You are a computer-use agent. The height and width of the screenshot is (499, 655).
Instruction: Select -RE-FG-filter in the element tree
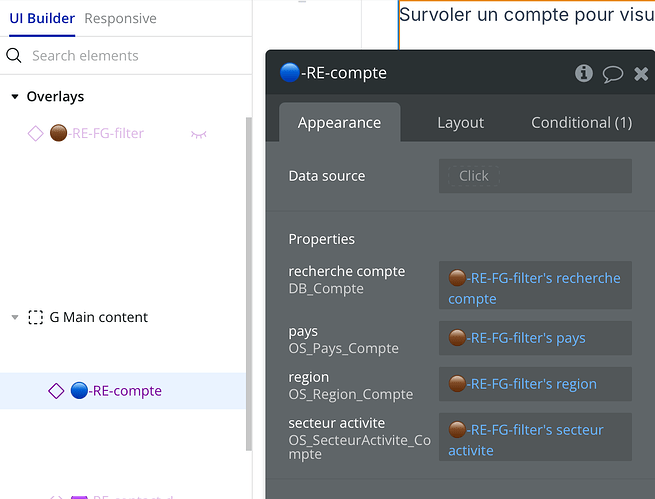coord(108,134)
